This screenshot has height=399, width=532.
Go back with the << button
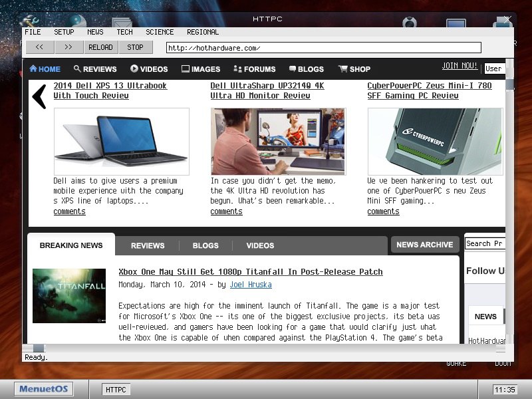pyautogui.click(x=40, y=47)
